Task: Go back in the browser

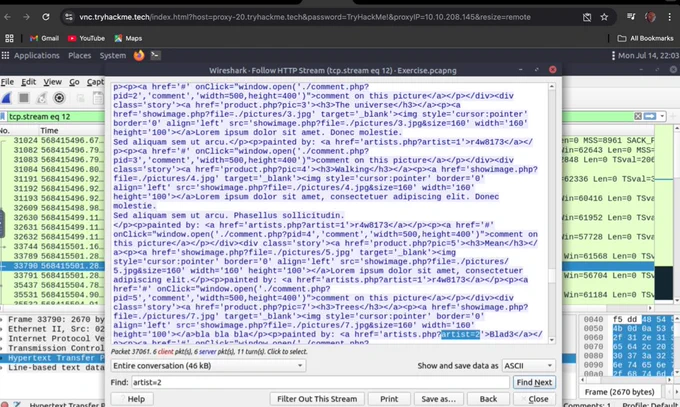Action: 7,17
